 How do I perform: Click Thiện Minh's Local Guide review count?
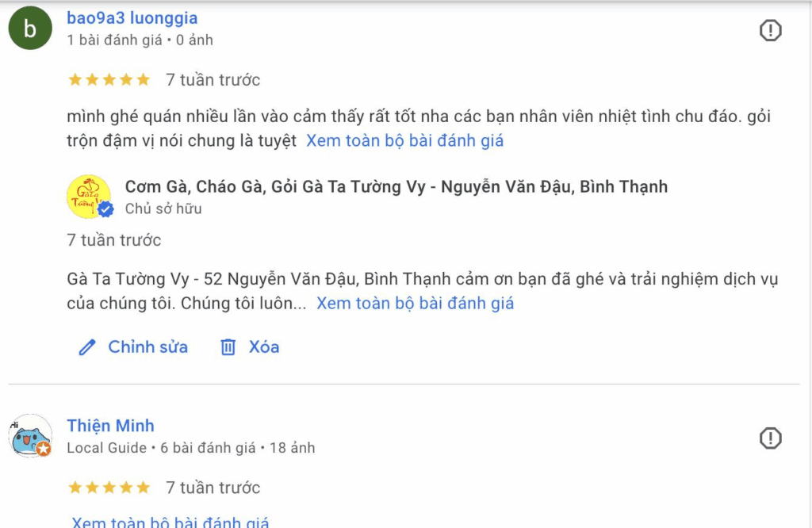pyautogui.click(x=208, y=448)
